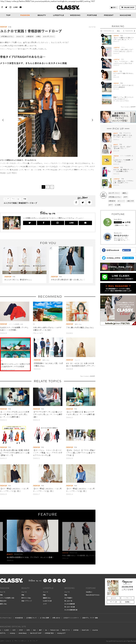The height and width of the screenshot is (644, 136).
Task: Slide the FEATURE carousel to the next item
Action: tap(90, 536)
